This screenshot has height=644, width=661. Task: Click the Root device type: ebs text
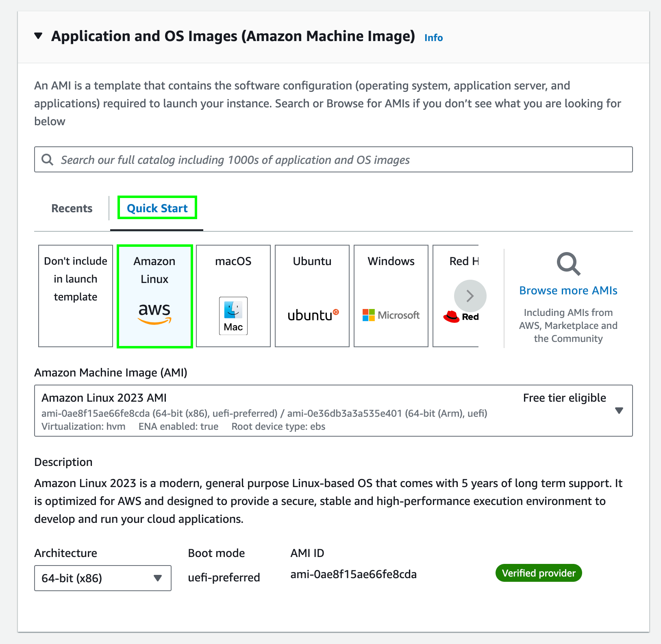pos(278,426)
